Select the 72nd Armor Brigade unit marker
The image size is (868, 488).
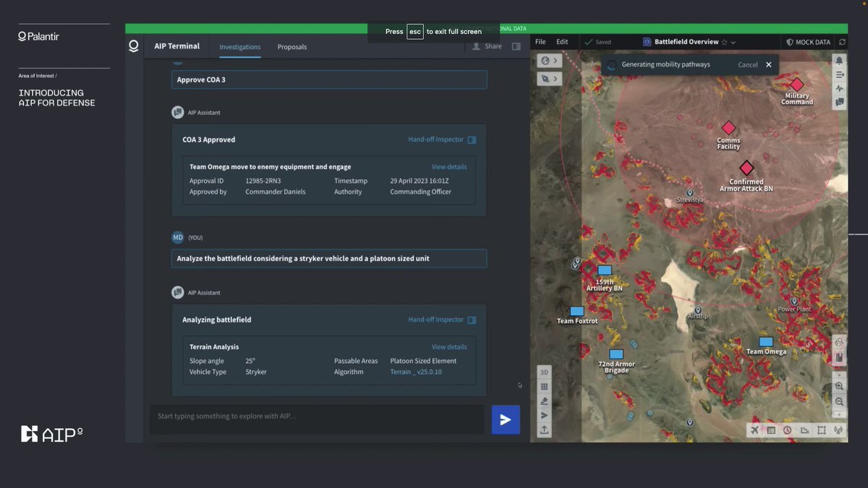[x=616, y=354]
